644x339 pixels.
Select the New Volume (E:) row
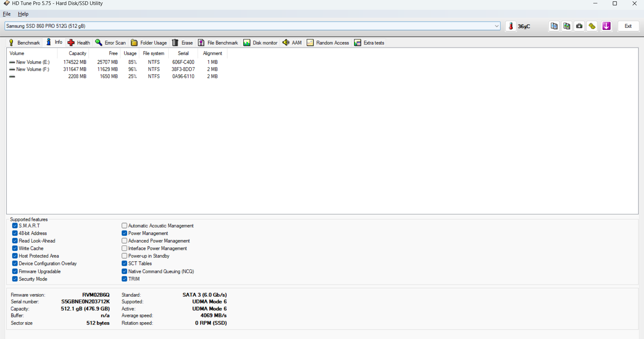tap(33, 62)
